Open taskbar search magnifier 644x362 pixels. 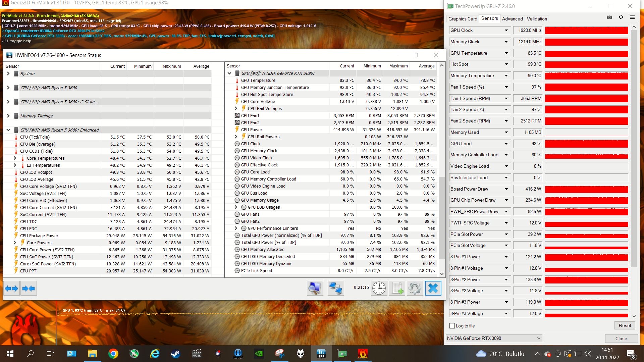[30, 354]
